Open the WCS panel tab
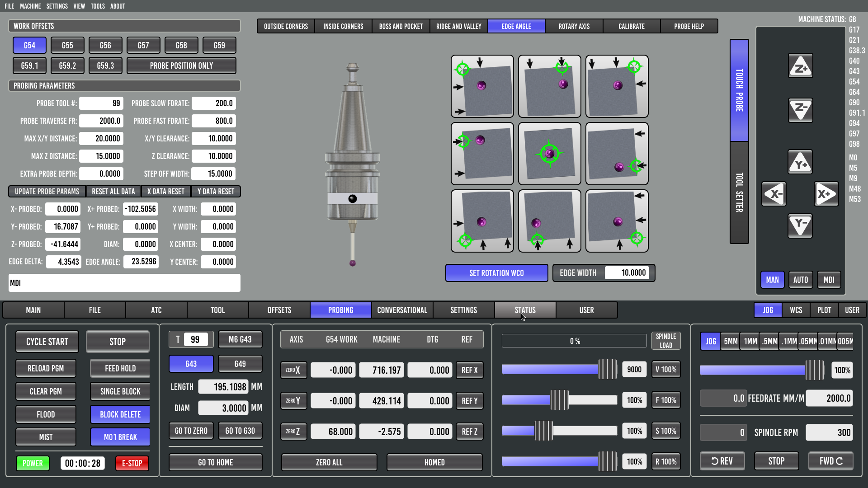 (x=796, y=310)
